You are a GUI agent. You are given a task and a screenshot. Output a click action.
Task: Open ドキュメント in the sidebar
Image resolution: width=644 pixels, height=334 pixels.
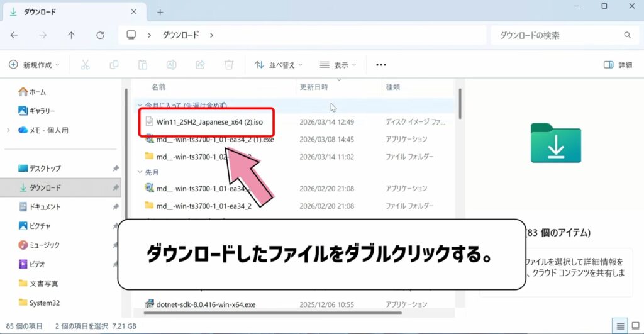[x=40, y=207]
